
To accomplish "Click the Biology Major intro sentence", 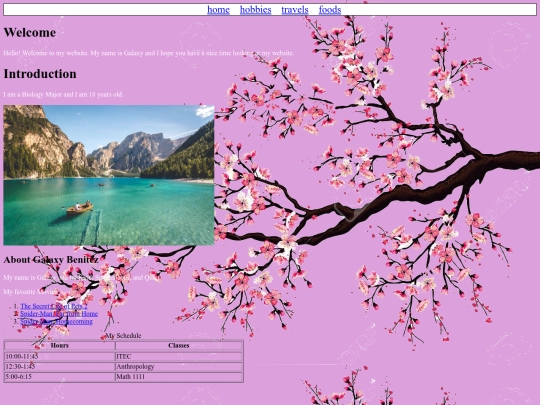I will click(x=63, y=94).
